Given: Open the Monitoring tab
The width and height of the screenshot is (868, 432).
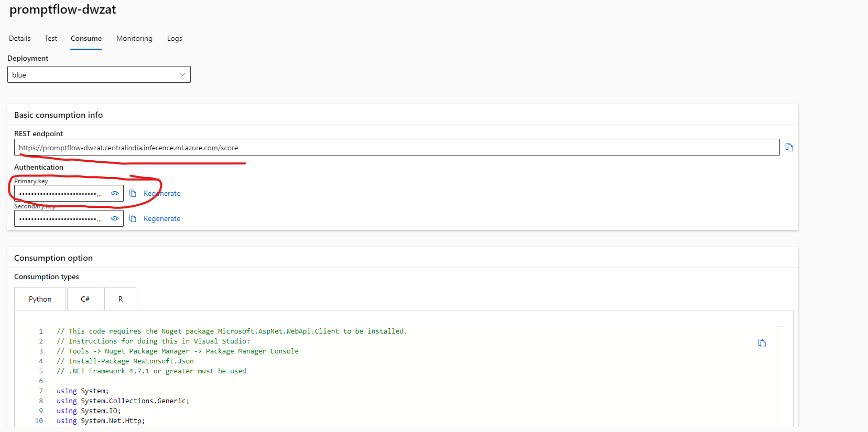Looking at the screenshot, I should [x=134, y=39].
